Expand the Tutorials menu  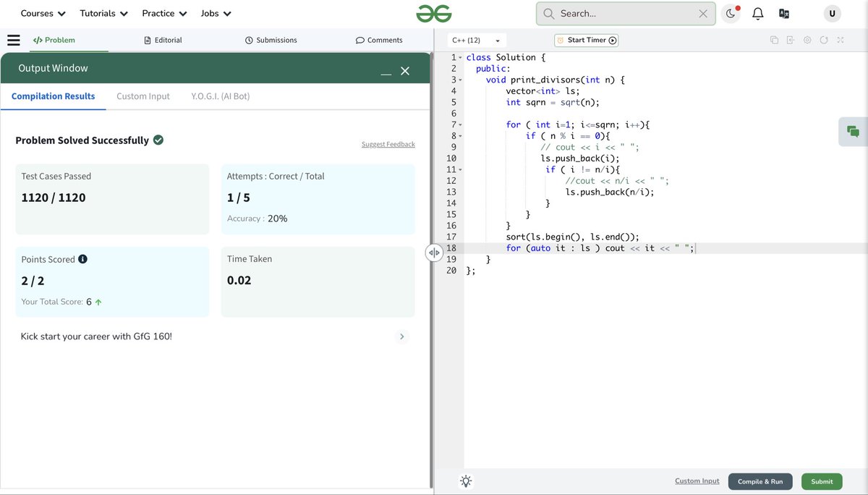[x=103, y=14]
